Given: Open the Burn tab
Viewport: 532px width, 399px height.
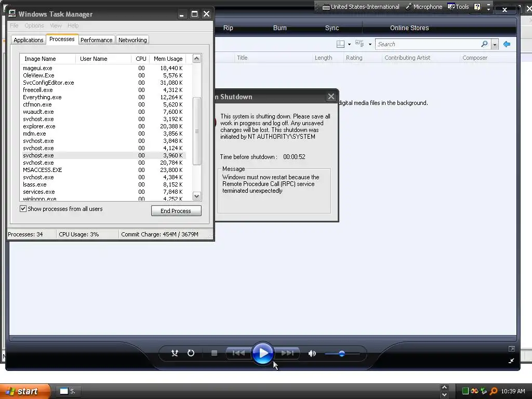Looking at the screenshot, I should pyautogui.click(x=280, y=28).
